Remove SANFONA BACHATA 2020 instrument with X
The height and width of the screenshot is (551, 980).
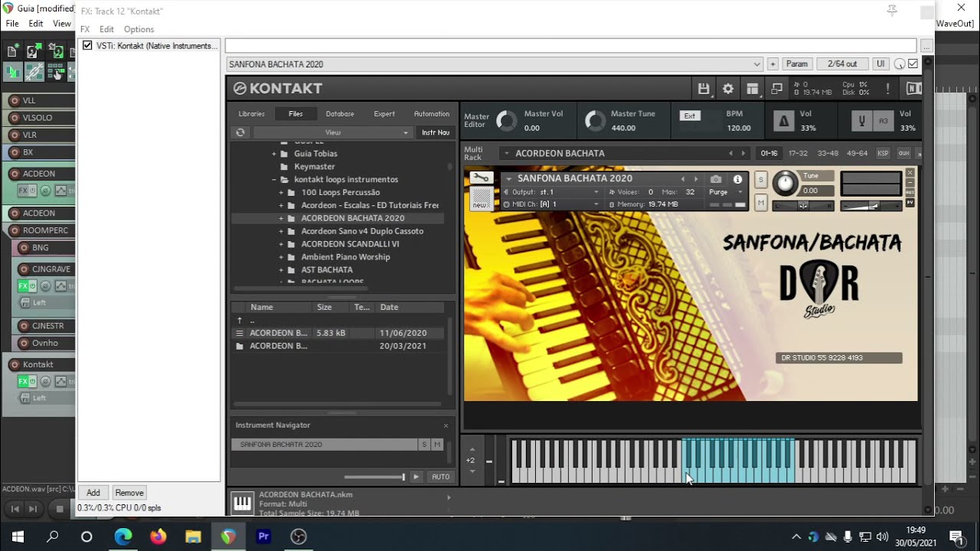click(910, 173)
